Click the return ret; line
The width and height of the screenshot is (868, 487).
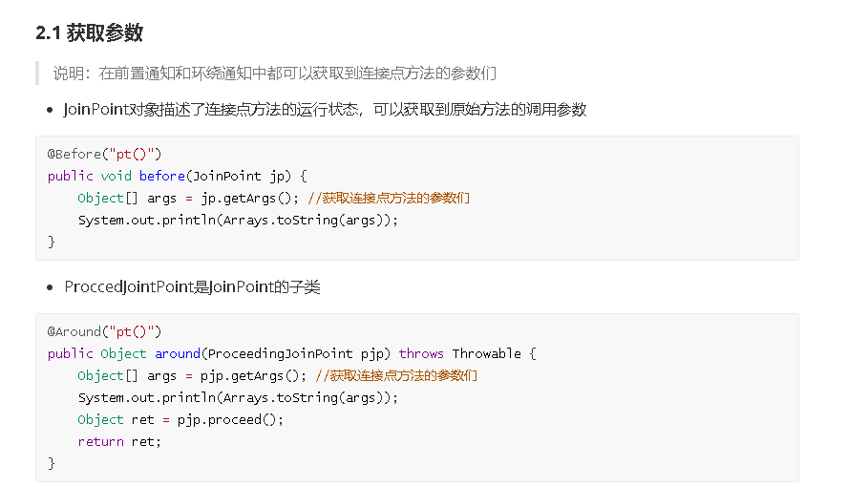[x=119, y=441]
